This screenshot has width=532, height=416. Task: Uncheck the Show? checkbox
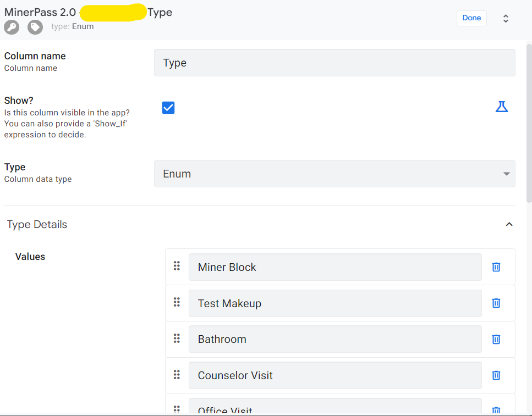tap(168, 108)
